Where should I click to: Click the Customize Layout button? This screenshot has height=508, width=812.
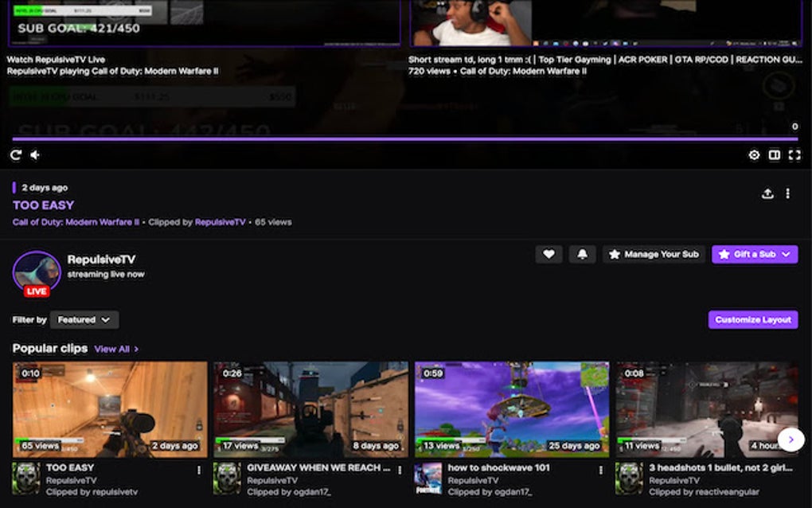coord(752,318)
